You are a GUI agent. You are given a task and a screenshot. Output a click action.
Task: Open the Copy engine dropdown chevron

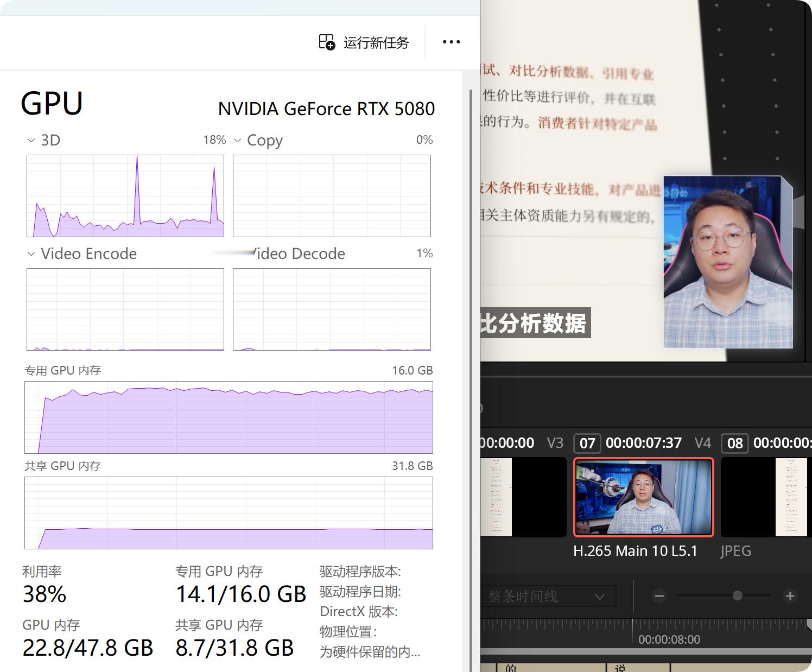tap(237, 141)
